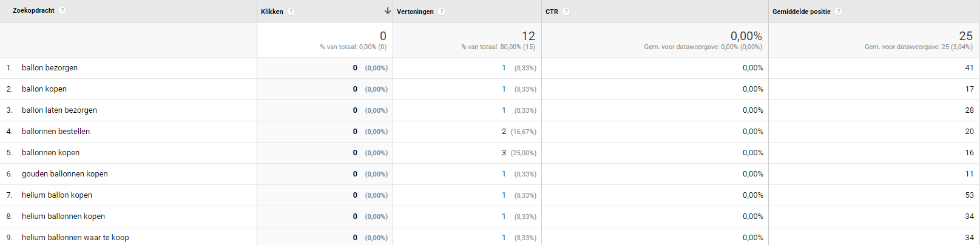Select the search query 'ballon bezorgen'
This screenshot has width=980, height=245.
point(50,68)
